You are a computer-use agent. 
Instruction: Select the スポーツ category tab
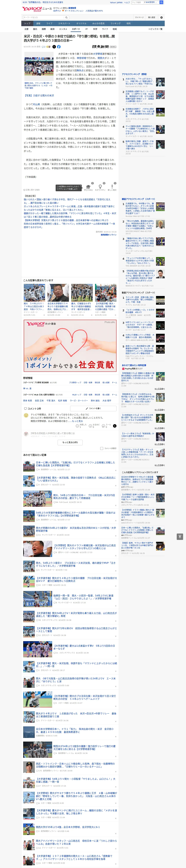pos(76,29)
